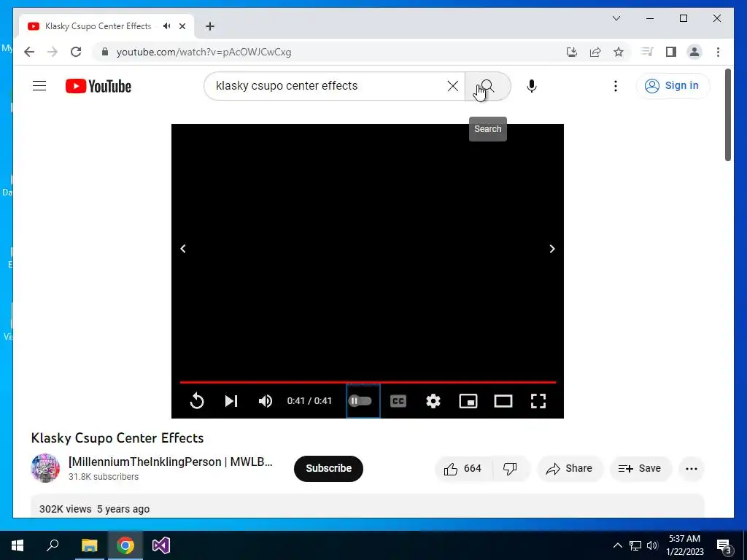Replay the video
The image size is (747, 560).
tap(196, 401)
